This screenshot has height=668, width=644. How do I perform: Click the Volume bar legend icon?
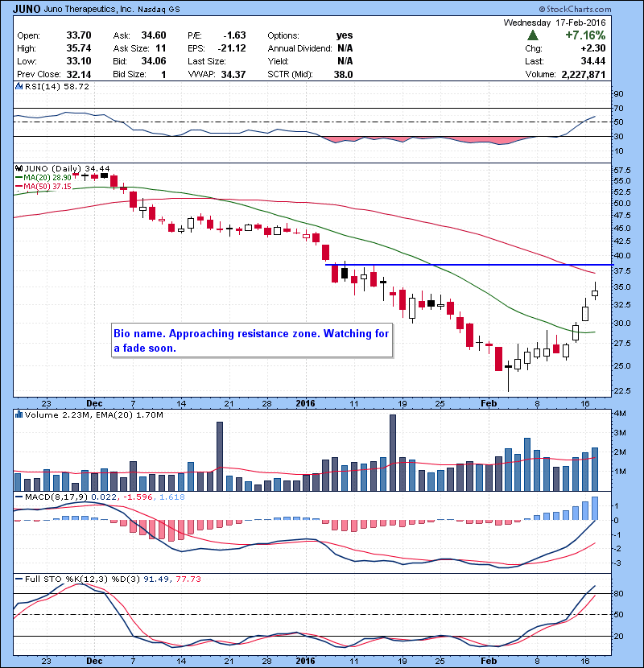pyautogui.click(x=19, y=415)
